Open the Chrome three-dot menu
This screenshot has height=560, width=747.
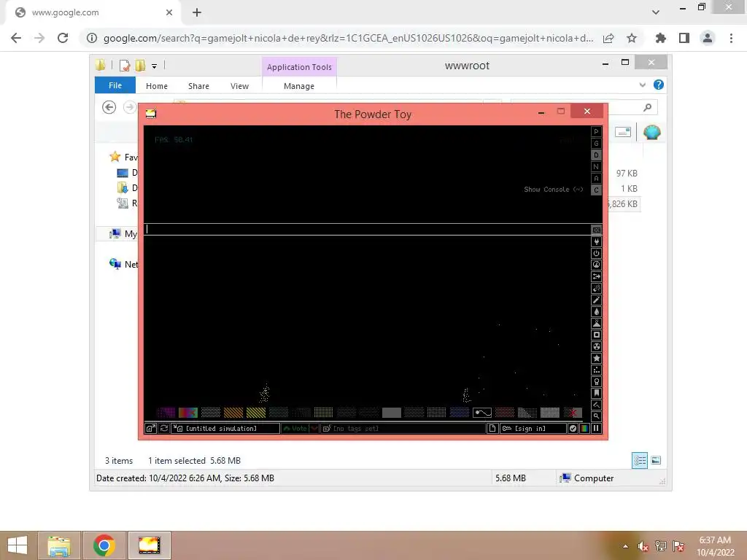pos(731,38)
